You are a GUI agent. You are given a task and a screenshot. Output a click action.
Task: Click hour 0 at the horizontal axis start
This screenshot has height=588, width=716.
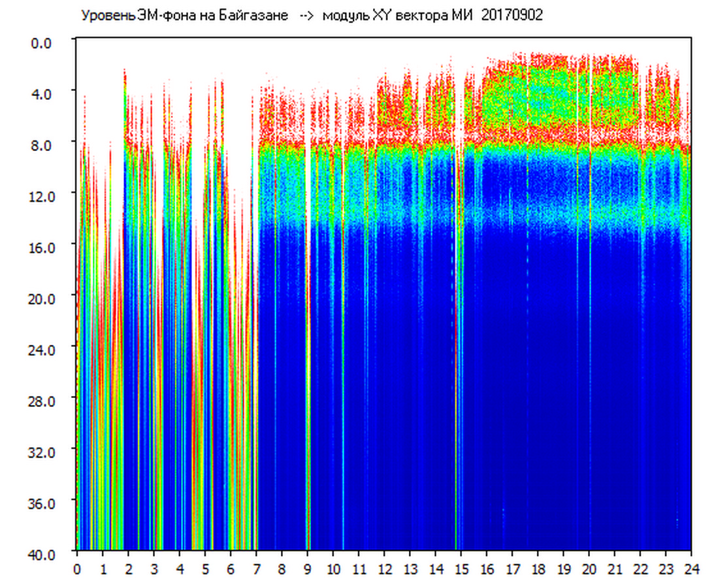(77, 569)
